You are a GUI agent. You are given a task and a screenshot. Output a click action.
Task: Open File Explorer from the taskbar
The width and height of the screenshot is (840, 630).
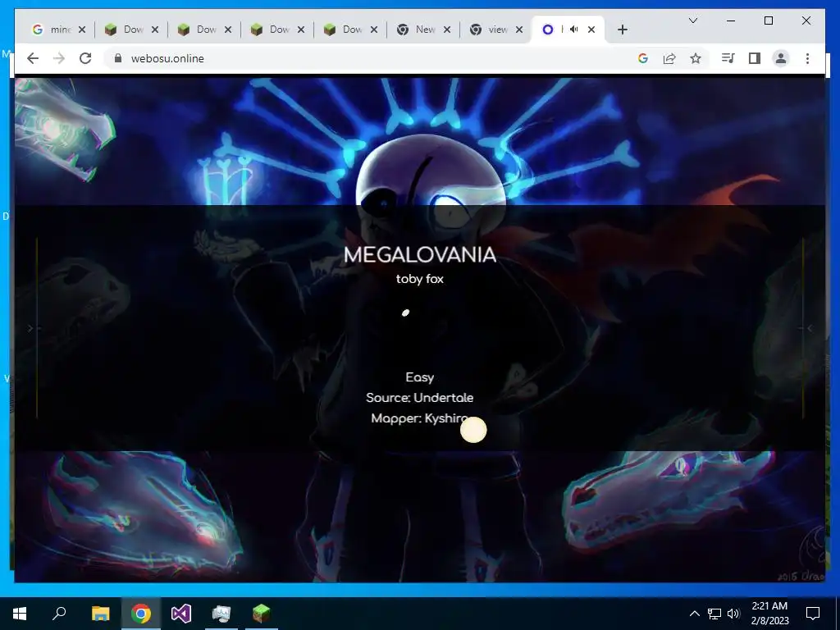coord(100,614)
